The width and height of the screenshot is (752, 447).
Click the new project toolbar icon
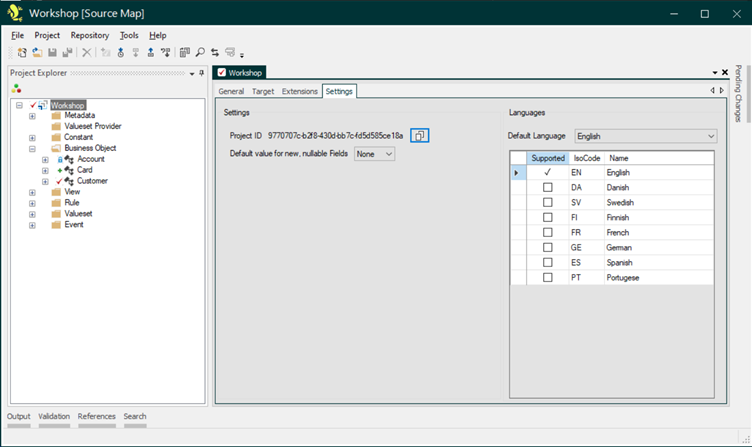coord(22,52)
